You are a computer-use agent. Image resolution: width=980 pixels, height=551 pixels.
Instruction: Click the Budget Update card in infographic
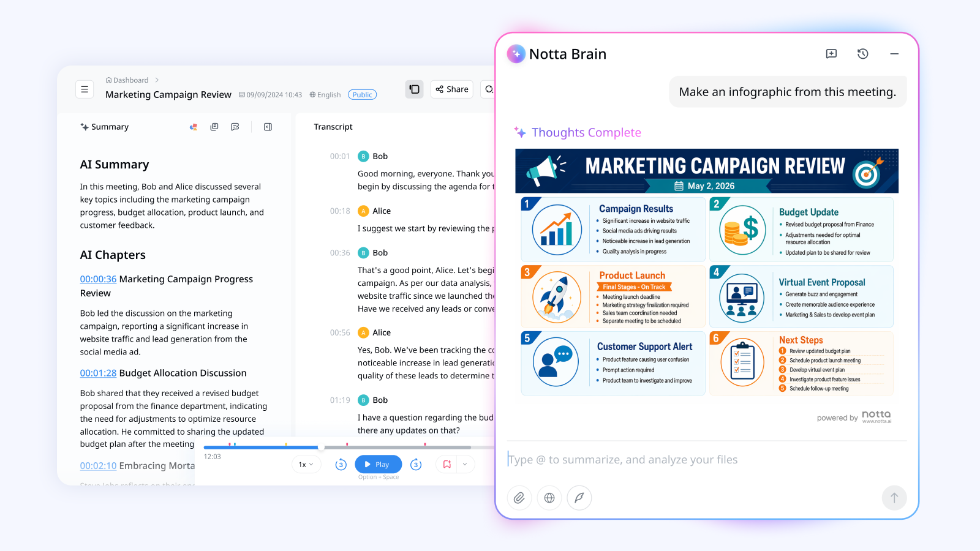pos(801,230)
